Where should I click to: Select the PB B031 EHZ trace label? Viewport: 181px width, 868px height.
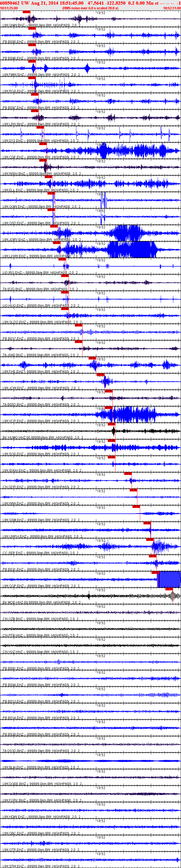[41, 570]
